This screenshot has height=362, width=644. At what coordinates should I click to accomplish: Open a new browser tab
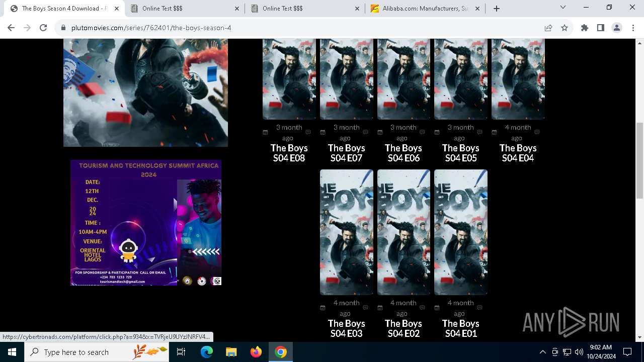point(497,9)
